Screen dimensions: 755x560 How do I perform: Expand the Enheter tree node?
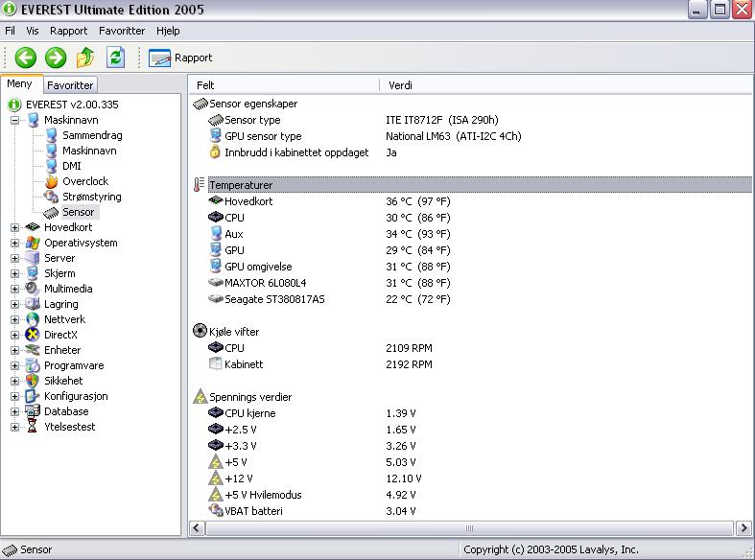click(15, 350)
